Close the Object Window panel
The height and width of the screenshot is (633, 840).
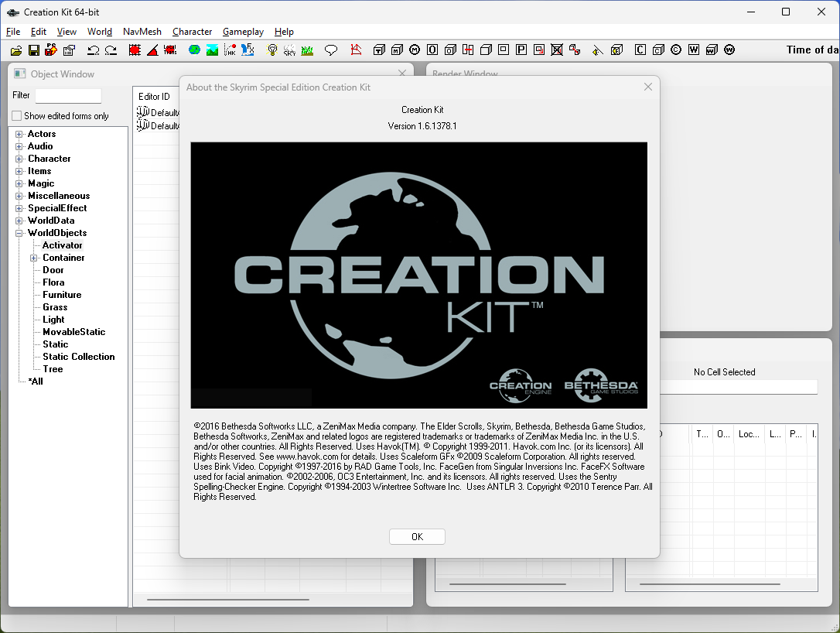(402, 73)
